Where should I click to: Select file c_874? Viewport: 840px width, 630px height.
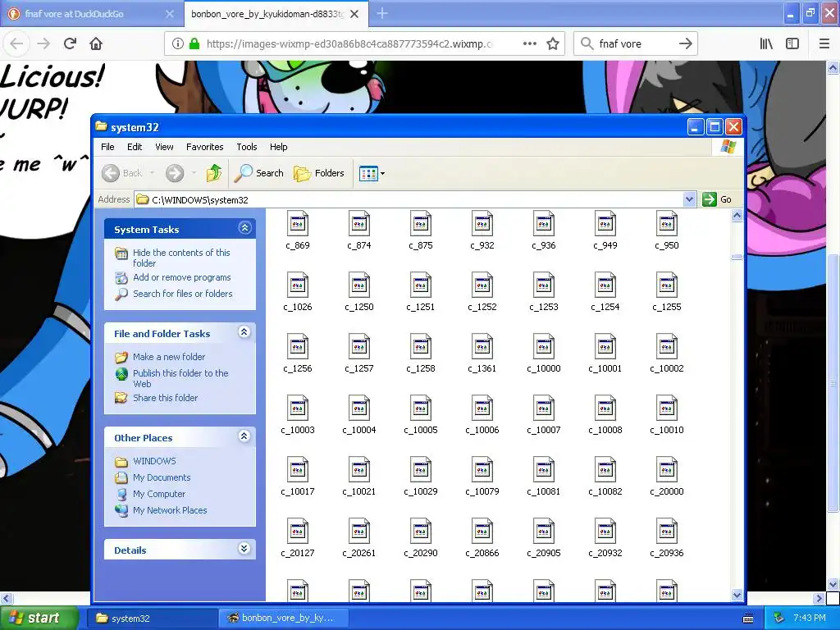[x=359, y=231]
